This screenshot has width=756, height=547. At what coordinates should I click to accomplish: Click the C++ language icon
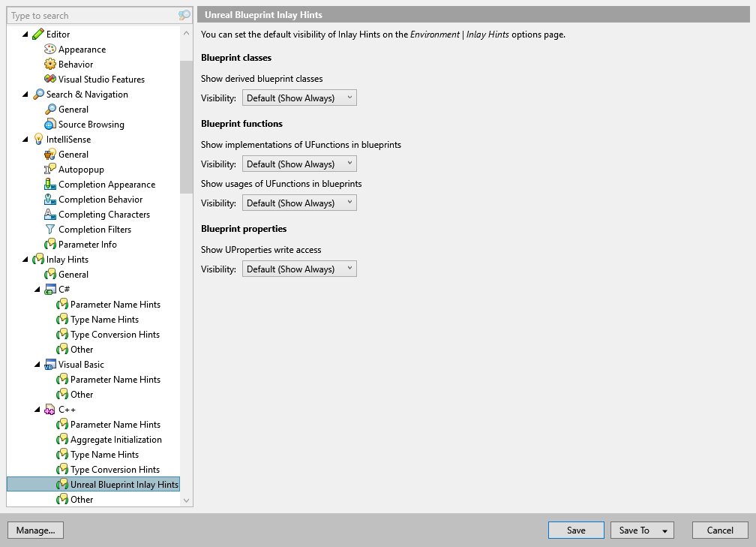tap(49, 410)
